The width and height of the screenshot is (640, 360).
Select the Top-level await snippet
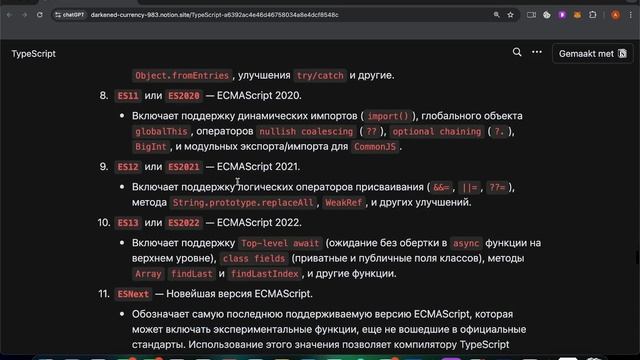pyautogui.click(x=280, y=244)
